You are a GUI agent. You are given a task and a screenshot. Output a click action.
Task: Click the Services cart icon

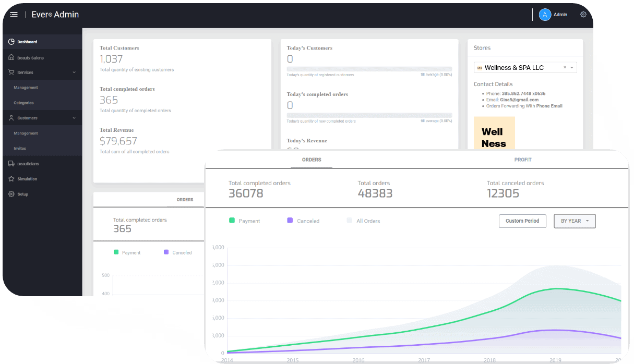[11, 72]
